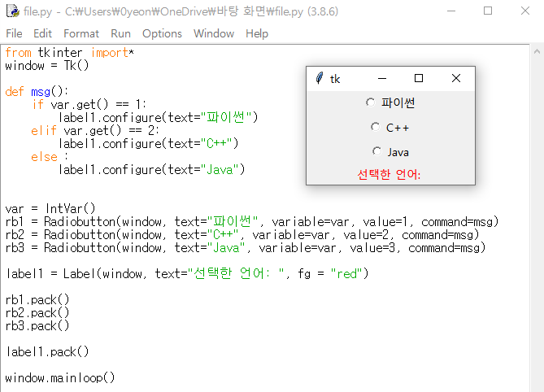Click the 'rb3.pack()' line
The width and height of the screenshot is (544, 392).
point(37,326)
